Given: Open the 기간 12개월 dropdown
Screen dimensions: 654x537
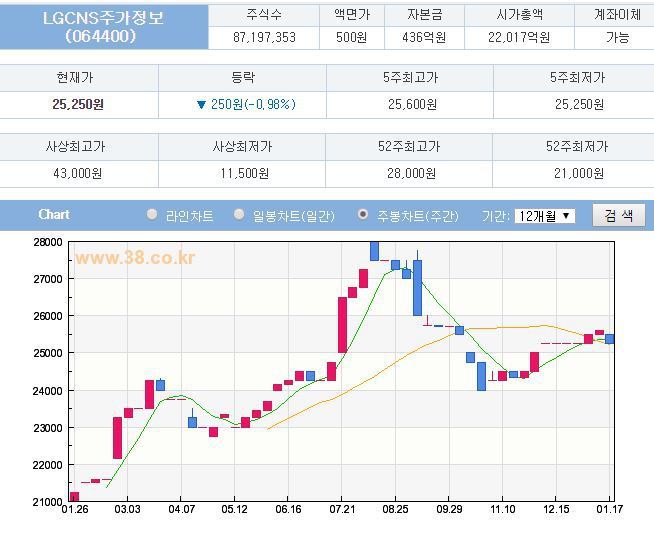Looking at the screenshot, I should (x=545, y=216).
